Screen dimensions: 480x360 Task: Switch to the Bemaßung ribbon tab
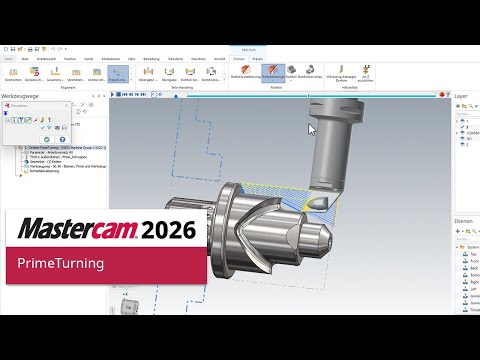(x=151, y=59)
